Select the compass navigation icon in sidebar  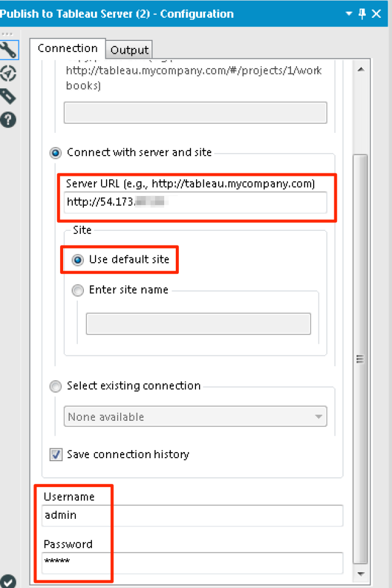pyautogui.click(x=8, y=73)
